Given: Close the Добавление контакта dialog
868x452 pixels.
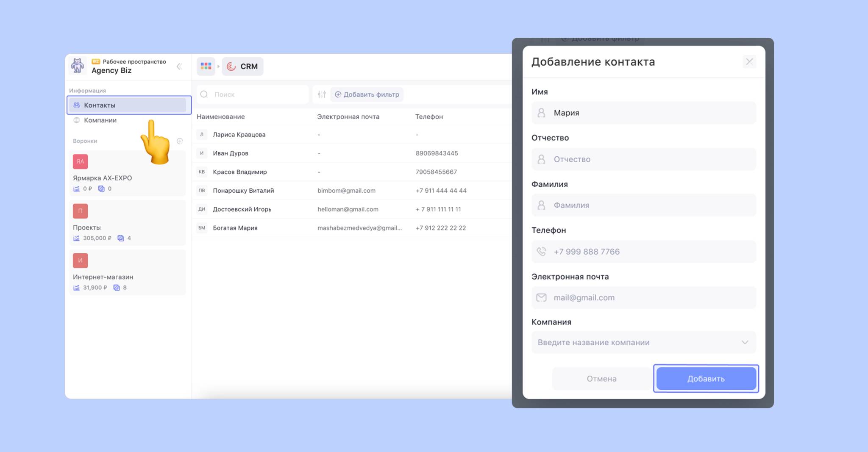Looking at the screenshot, I should 749,62.
